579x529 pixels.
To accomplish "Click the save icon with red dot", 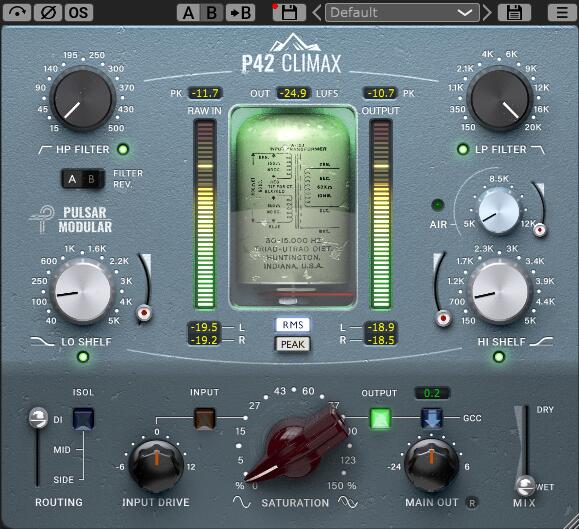I will click(289, 13).
